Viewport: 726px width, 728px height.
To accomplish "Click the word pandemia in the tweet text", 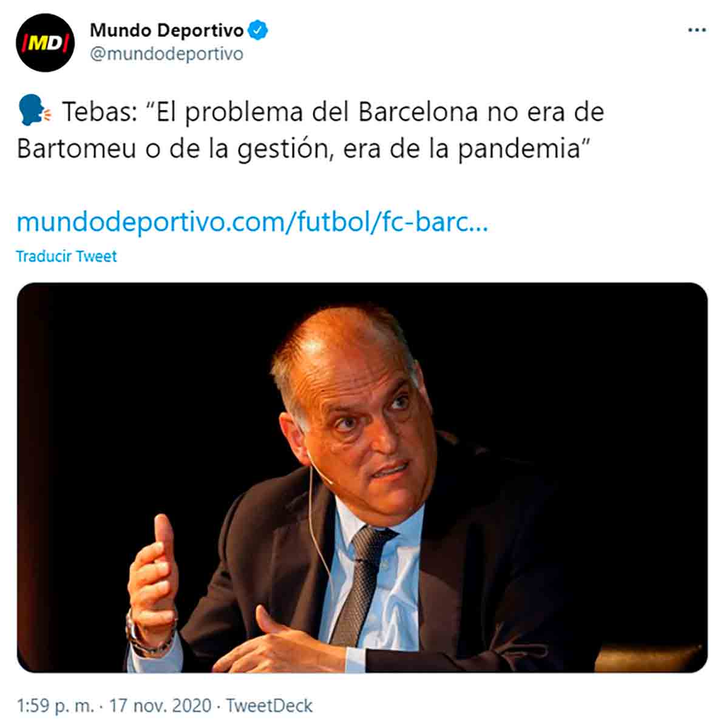I will coord(518,149).
